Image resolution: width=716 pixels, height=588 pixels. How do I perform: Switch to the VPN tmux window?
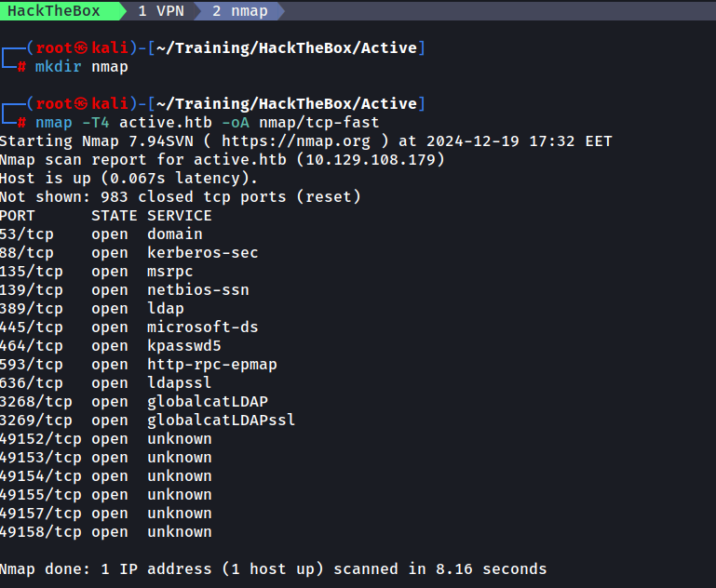point(161,11)
